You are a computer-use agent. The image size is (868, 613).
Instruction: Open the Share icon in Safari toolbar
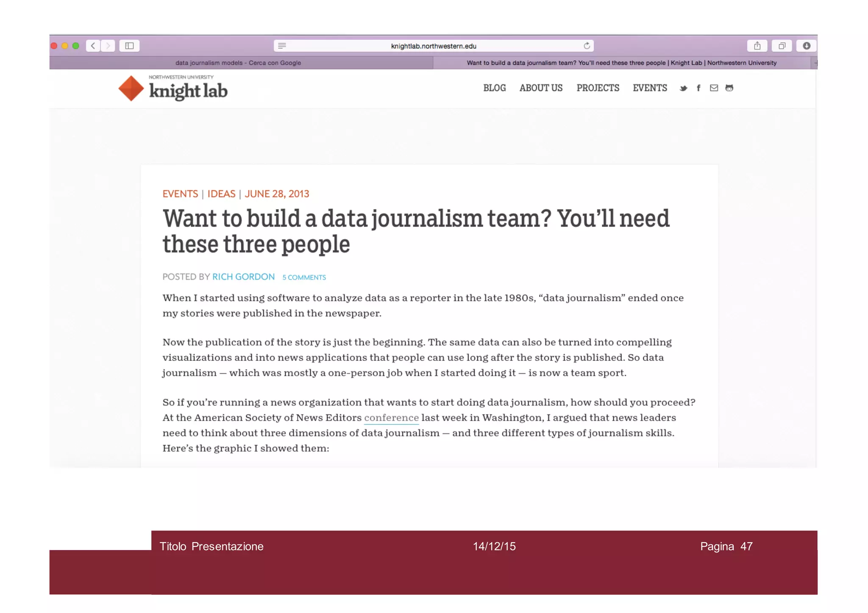point(757,46)
